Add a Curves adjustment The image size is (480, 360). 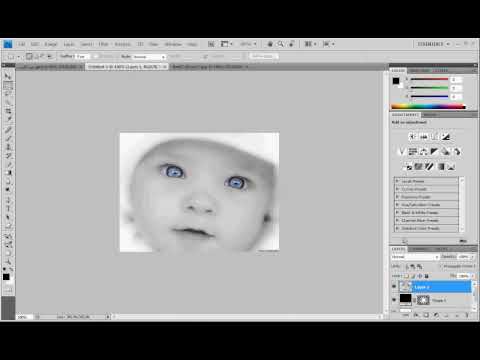434,137
